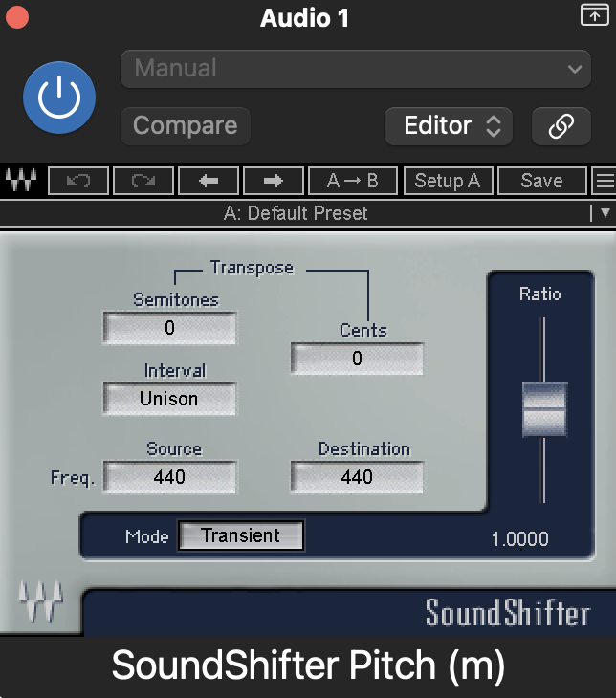Click the Save preset button
Screen dimensions: 616x698
click(541, 181)
